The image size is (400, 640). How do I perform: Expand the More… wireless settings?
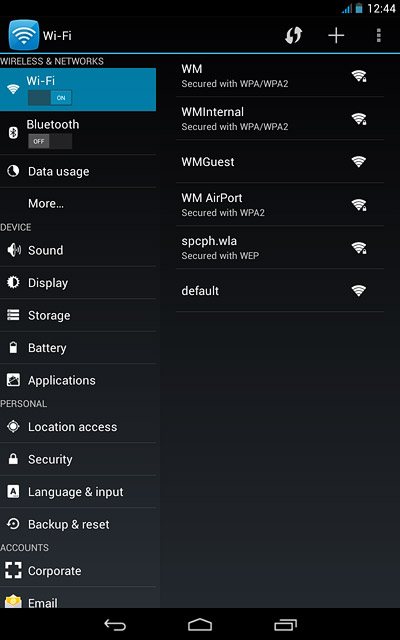78,203
